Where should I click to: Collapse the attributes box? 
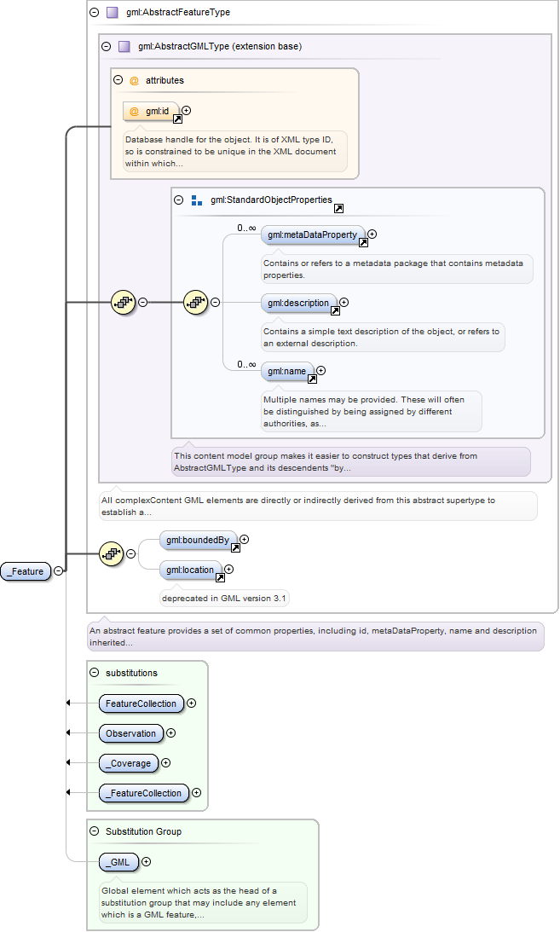tap(118, 80)
